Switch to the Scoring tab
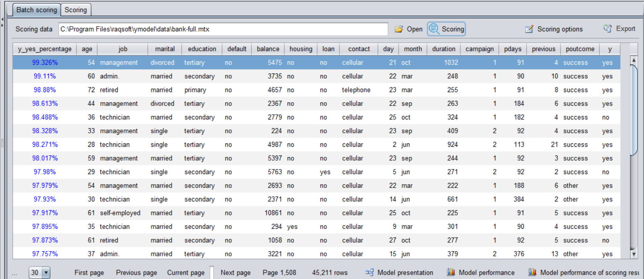This screenshot has height=279, width=644. click(x=76, y=10)
